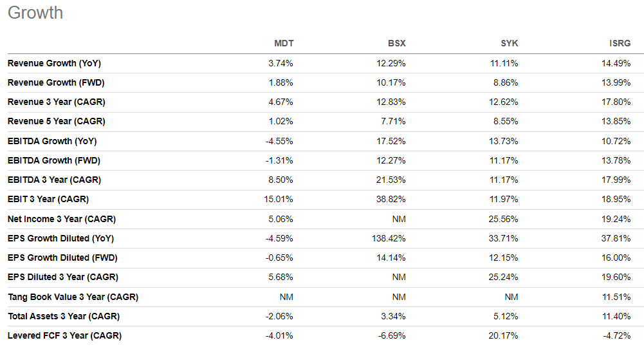Viewport: 644px width, 347px height.
Task: Click the Revenue 3 Year (CAGR) label
Action: 56,102
